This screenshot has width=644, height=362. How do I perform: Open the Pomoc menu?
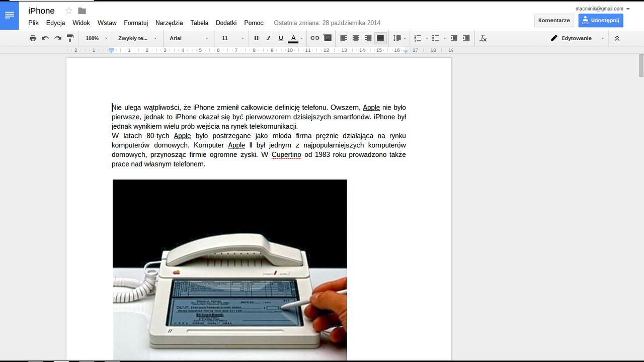254,23
